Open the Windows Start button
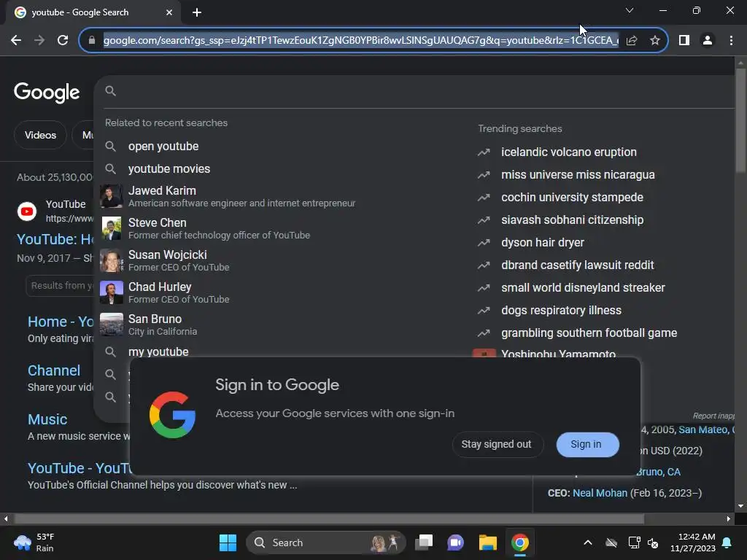Image resolution: width=747 pixels, height=560 pixels. [228, 542]
